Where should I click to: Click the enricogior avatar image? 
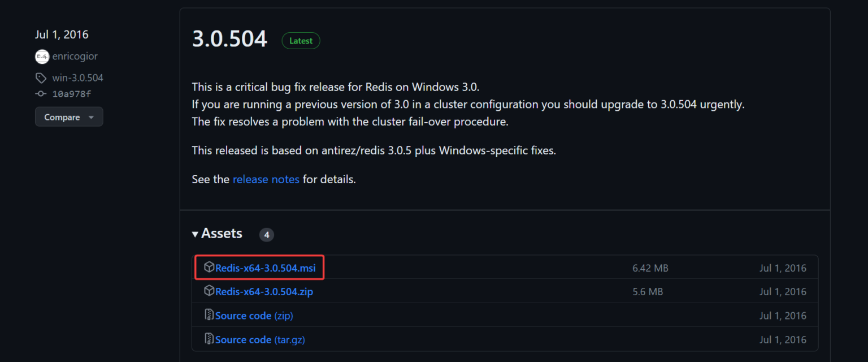(x=42, y=57)
